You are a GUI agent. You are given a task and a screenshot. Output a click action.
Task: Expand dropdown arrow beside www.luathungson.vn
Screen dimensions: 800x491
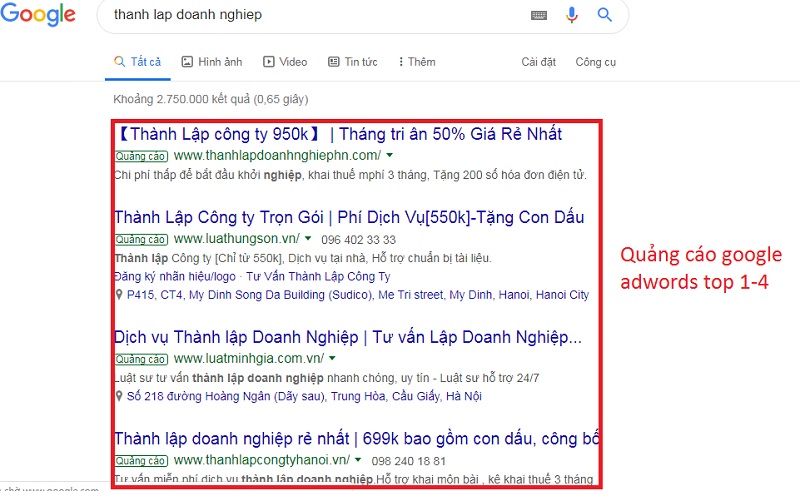[308, 238]
